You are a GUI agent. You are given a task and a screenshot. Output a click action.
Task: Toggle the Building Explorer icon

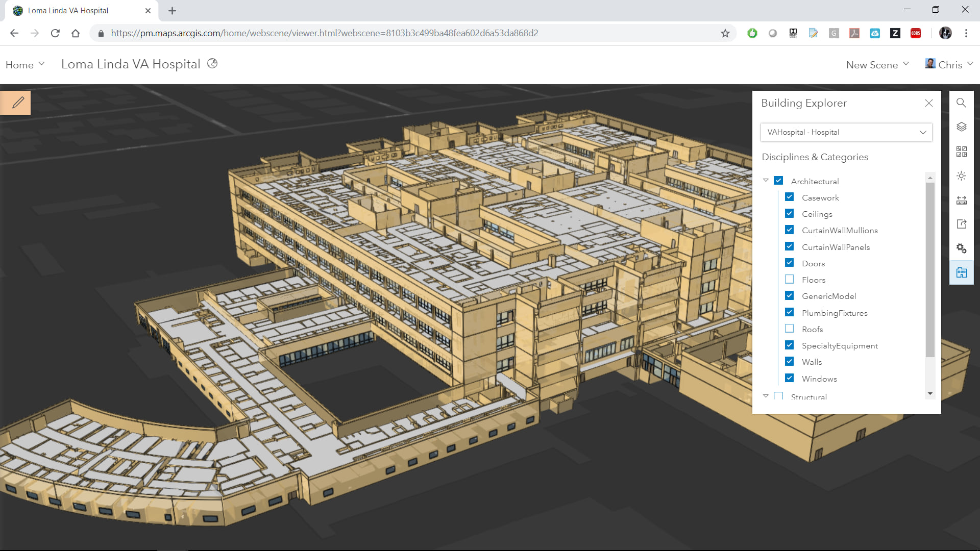(961, 273)
